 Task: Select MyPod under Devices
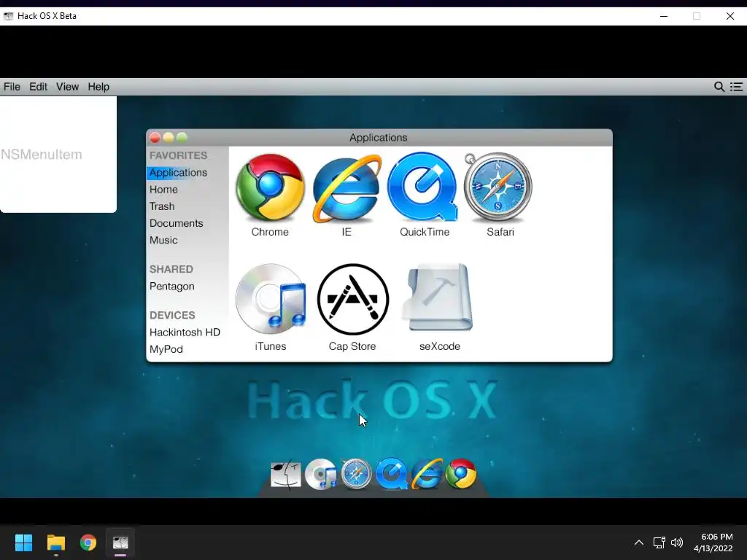pyautogui.click(x=166, y=349)
